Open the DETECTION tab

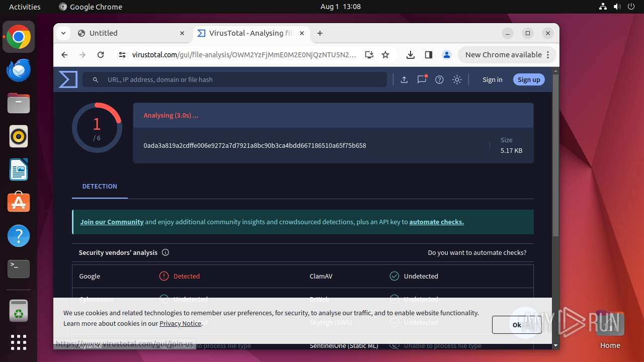click(100, 186)
